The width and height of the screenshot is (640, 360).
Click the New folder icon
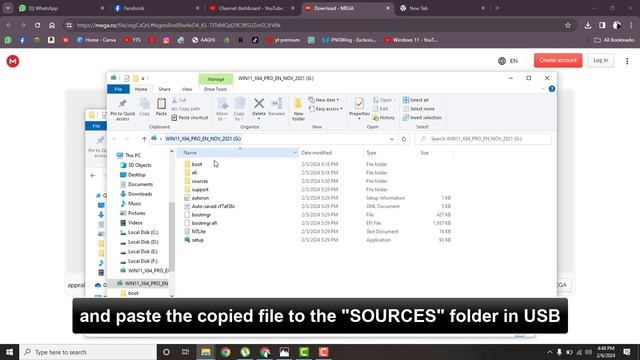[x=298, y=109]
